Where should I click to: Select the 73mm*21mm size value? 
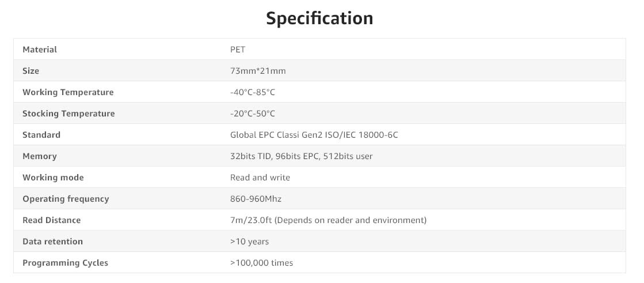[258, 71]
